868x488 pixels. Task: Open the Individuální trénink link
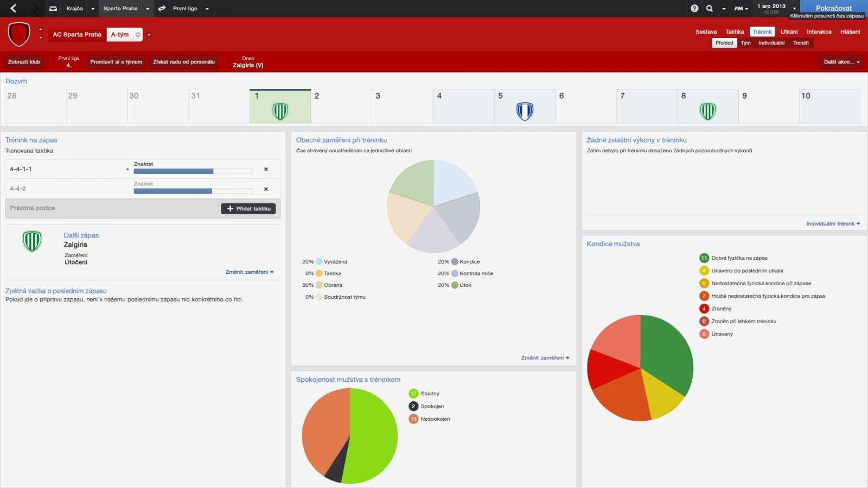832,223
